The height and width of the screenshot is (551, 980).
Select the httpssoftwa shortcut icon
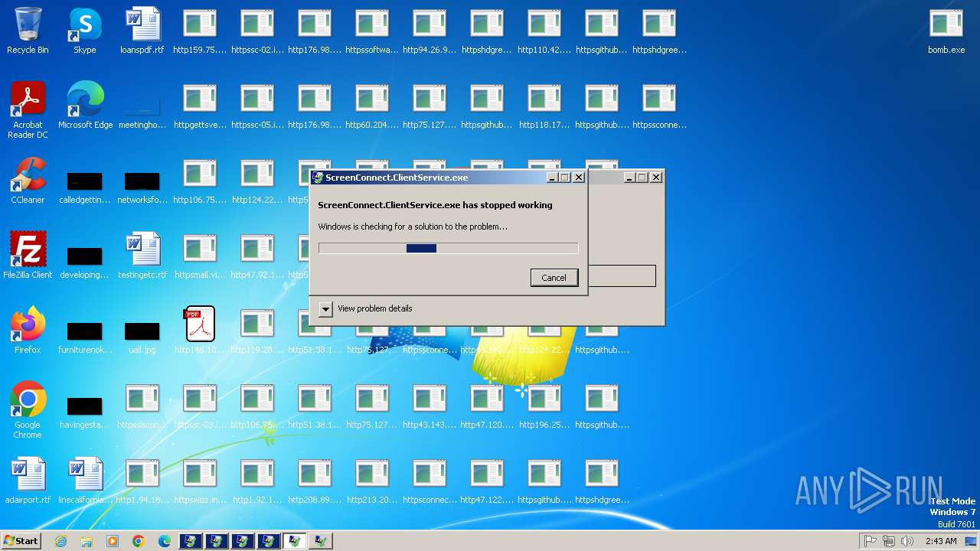tap(372, 31)
